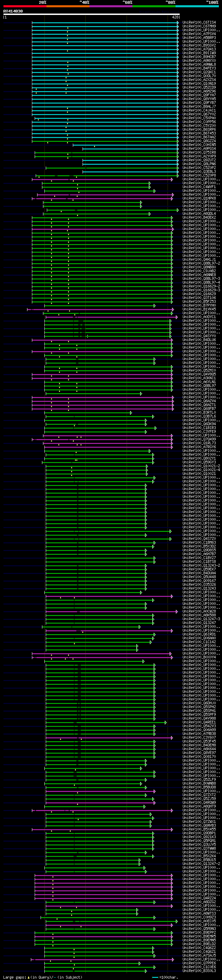Click the 428 query length label
This screenshot has width=222, height=980.
175,17
